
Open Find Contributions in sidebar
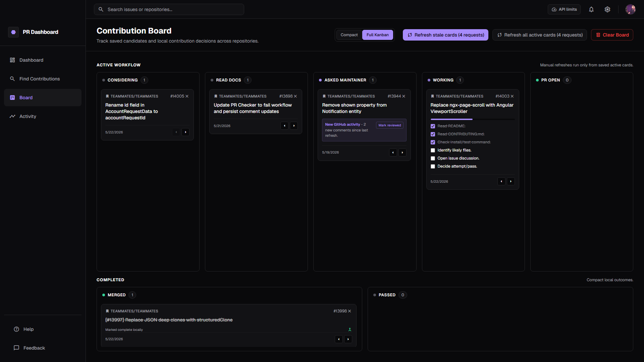tap(43, 79)
